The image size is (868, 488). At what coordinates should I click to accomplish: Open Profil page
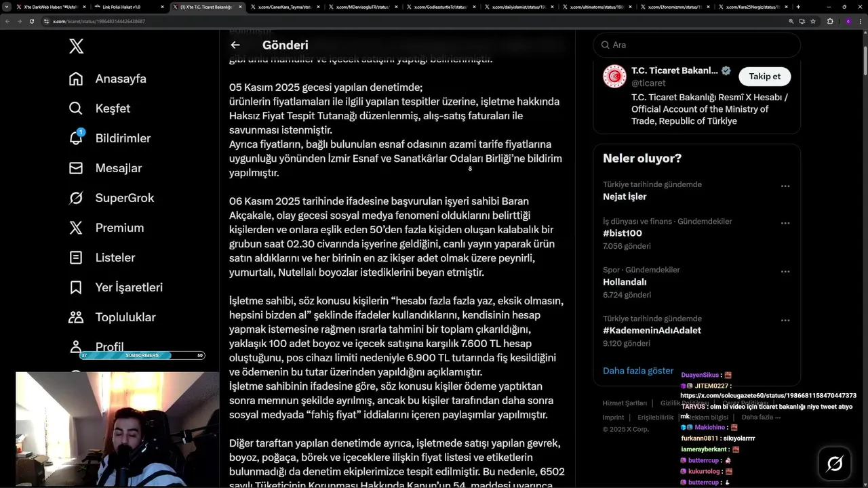pyautogui.click(x=96, y=346)
